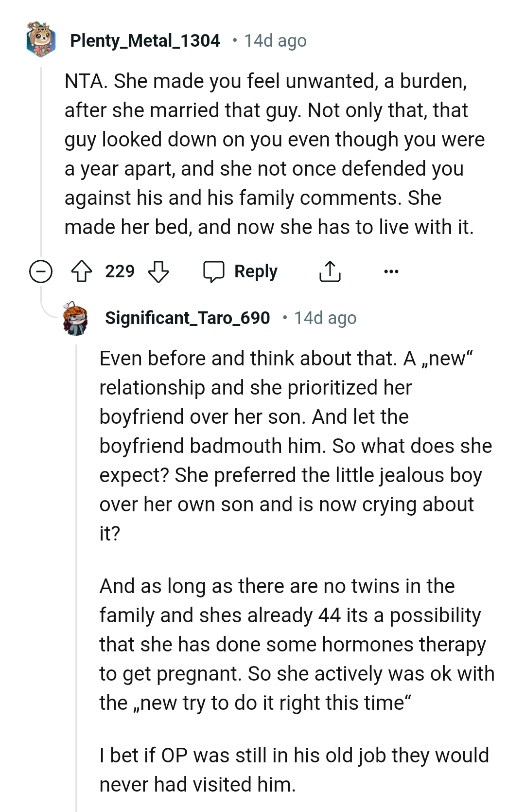Image resolution: width=525 pixels, height=812 pixels.
Task: Upvote Plenty_Metal_1304's comment
Action: [82, 271]
